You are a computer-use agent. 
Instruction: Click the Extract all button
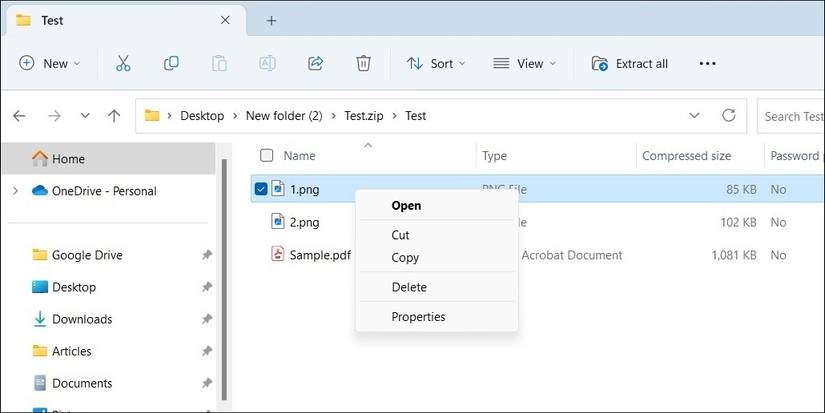(629, 64)
